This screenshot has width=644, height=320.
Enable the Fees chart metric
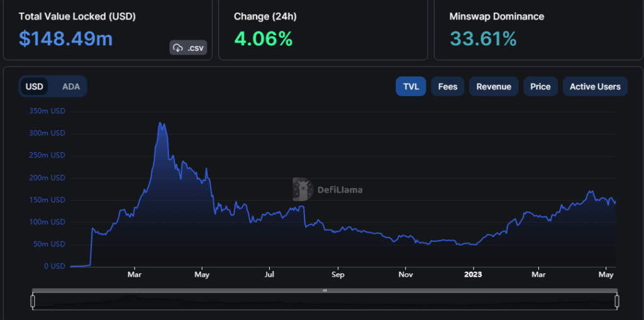(447, 87)
